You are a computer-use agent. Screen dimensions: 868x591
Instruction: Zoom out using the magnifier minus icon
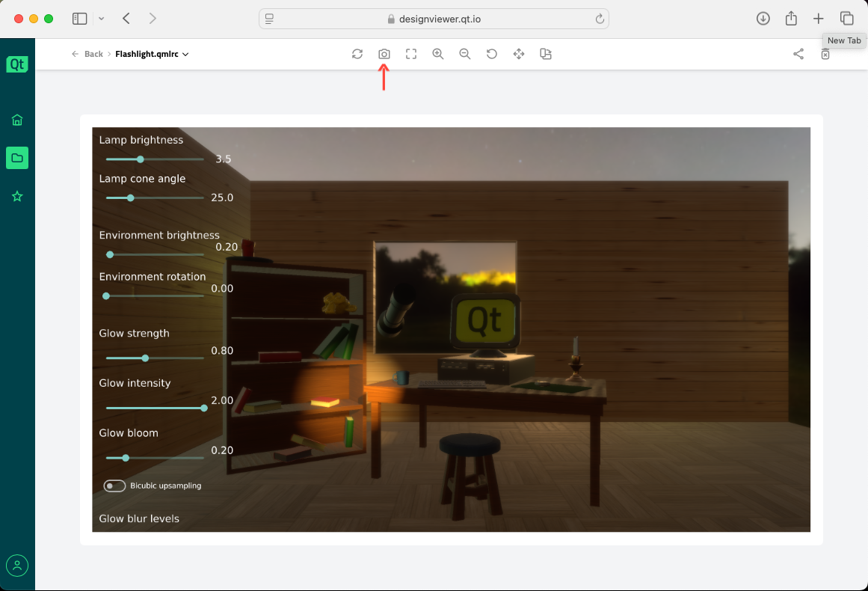tap(465, 54)
